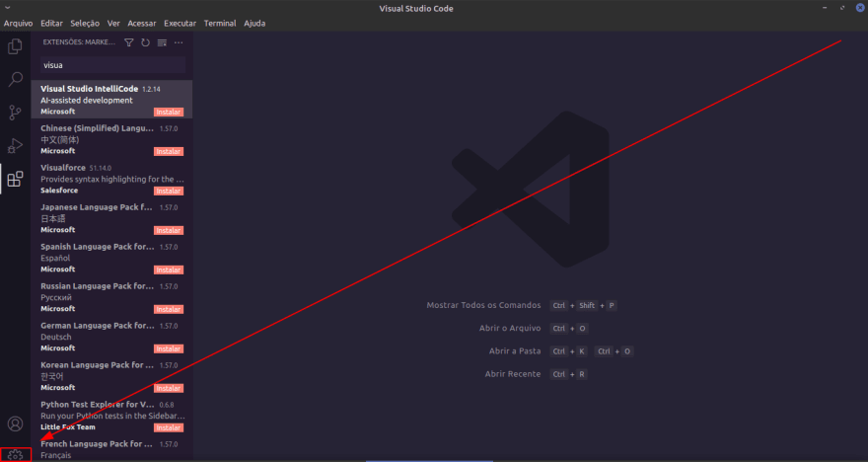Select Russian Language Pack entry title
Screen dimensions: 868x462
[x=97, y=286]
